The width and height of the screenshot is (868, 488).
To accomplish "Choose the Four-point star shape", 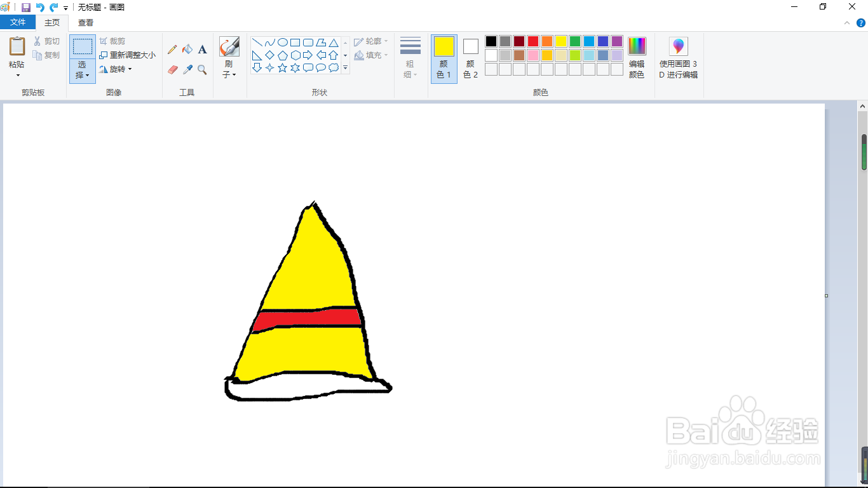I will click(270, 67).
